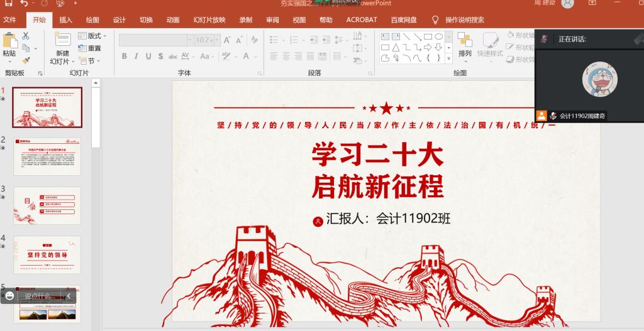Toggle Italic formatting
Viewport: 644px width, 331px height.
pos(136,57)
